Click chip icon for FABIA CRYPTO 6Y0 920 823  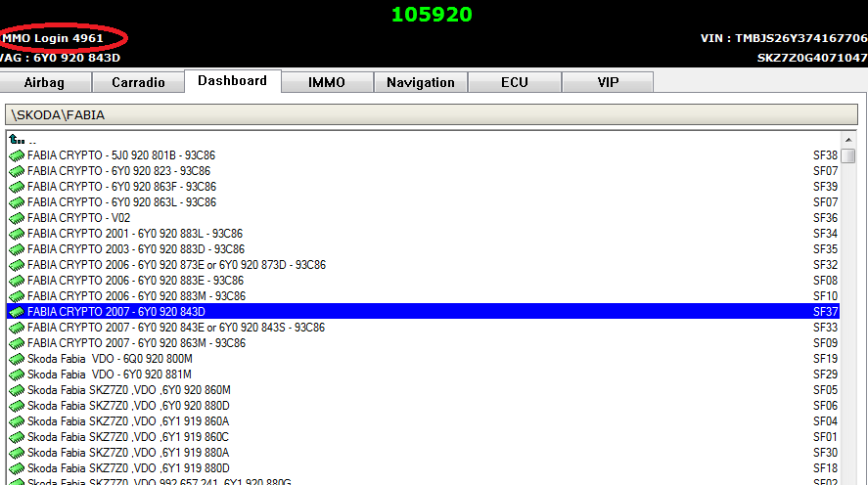pos(17,171)
